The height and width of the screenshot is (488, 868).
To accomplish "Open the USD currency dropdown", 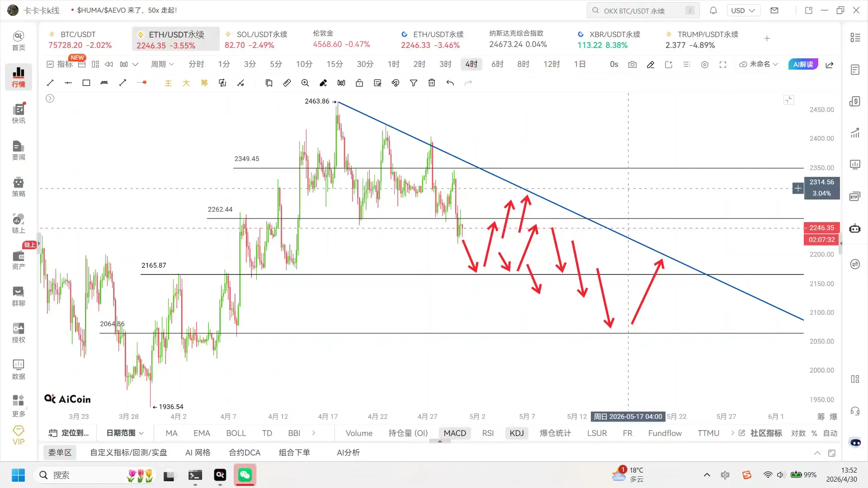I will click(743, 10).
